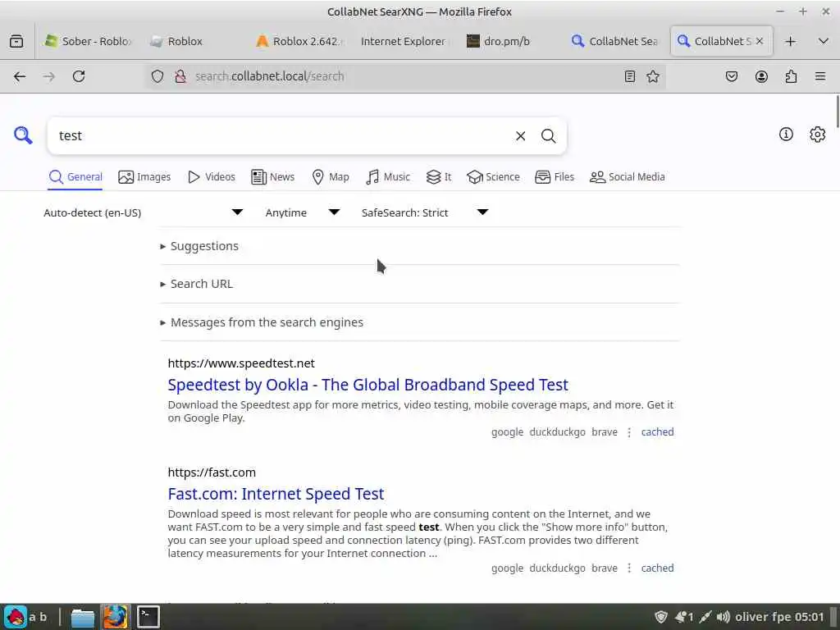Switch to Videos category

click(x=212, y=177)
